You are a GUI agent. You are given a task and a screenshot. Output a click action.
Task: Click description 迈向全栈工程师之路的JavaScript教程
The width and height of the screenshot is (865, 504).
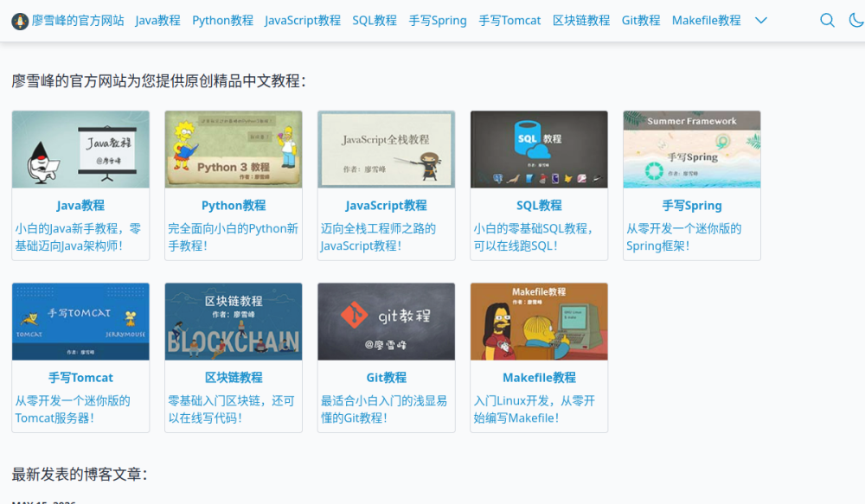click(x=379, y=237)
